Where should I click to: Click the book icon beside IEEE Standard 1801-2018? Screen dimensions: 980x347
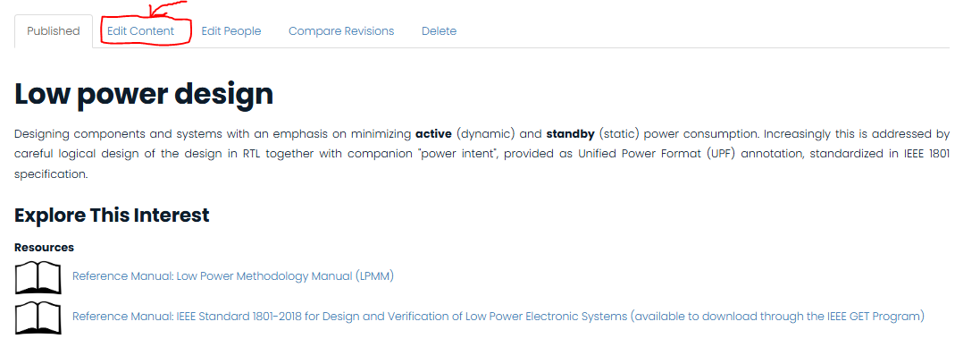[x=38, y=317]
